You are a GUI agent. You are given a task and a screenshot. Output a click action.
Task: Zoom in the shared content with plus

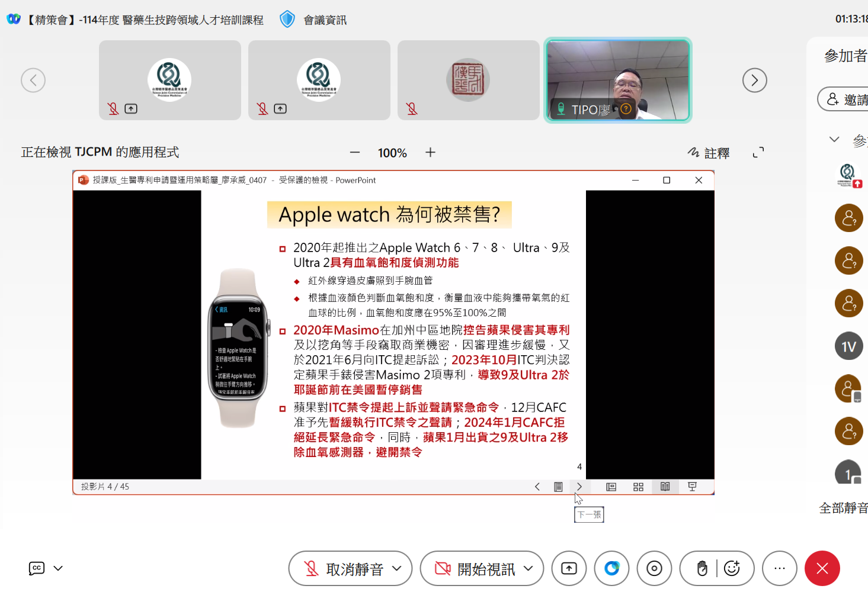pyautogui.click(x=430, y=152)
